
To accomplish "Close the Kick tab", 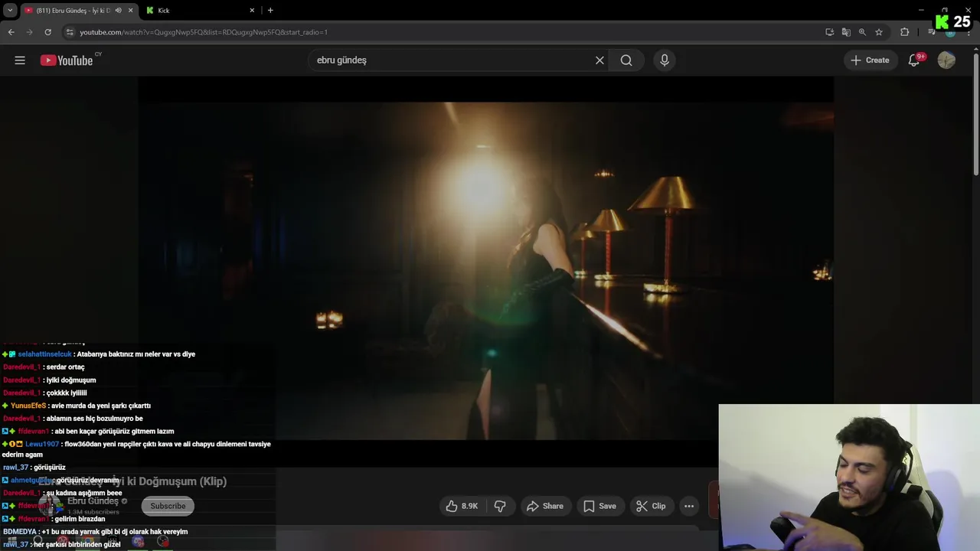I will tap(252, 11).
